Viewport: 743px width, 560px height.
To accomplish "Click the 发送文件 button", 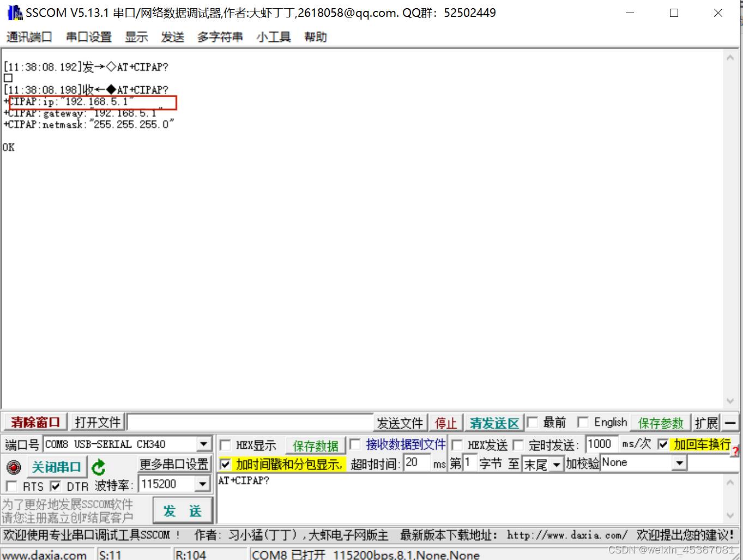I will click(400, 423).
